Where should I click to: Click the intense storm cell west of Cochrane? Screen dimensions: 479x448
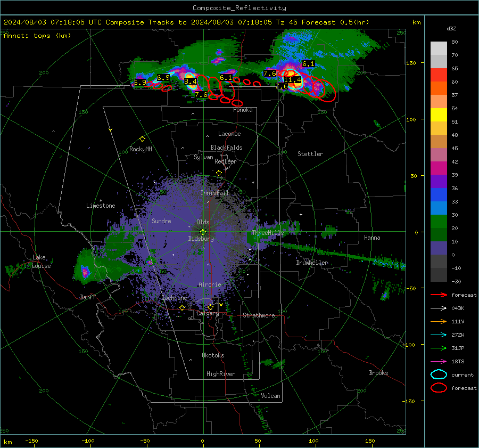(x=85, y=272)
